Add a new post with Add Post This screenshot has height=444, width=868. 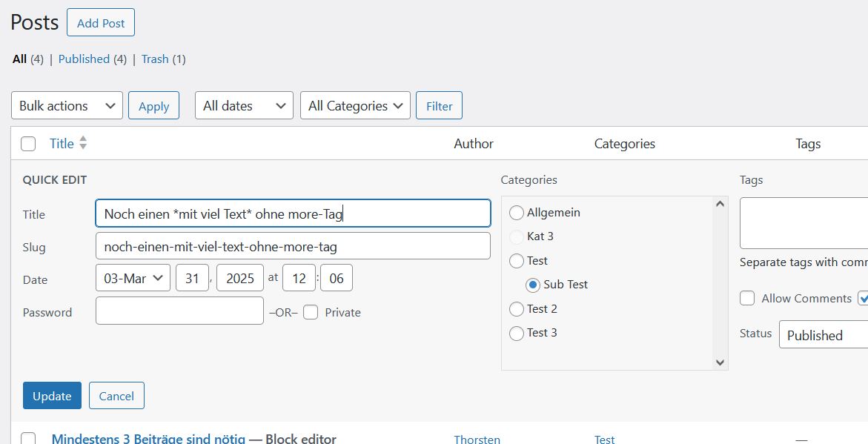100,22
